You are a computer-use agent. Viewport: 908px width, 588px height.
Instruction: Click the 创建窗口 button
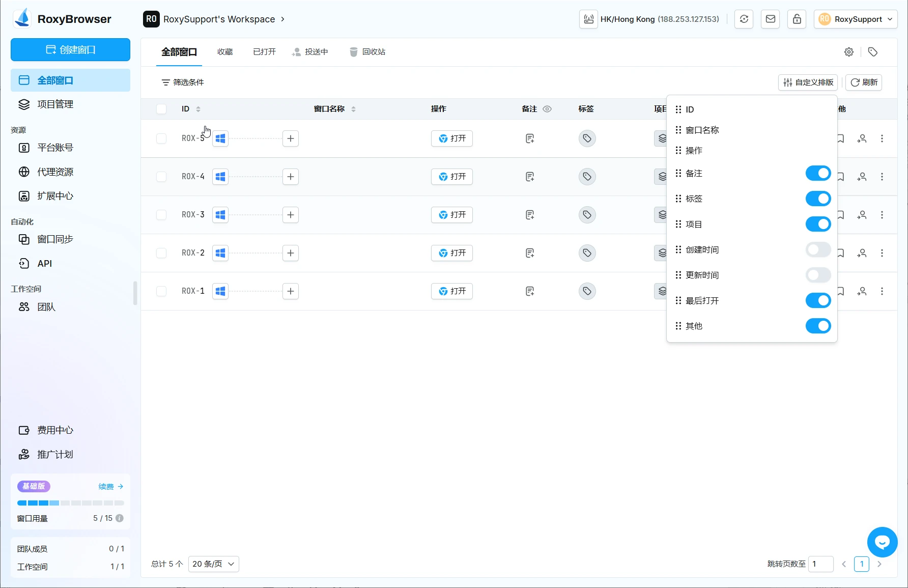(70, 50)
